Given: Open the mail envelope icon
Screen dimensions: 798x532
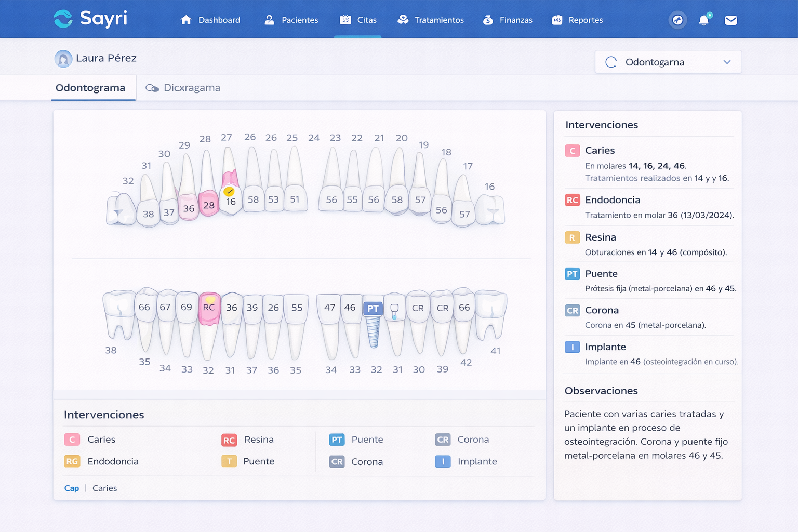Looking at the screenshot, I should point(730,20).
